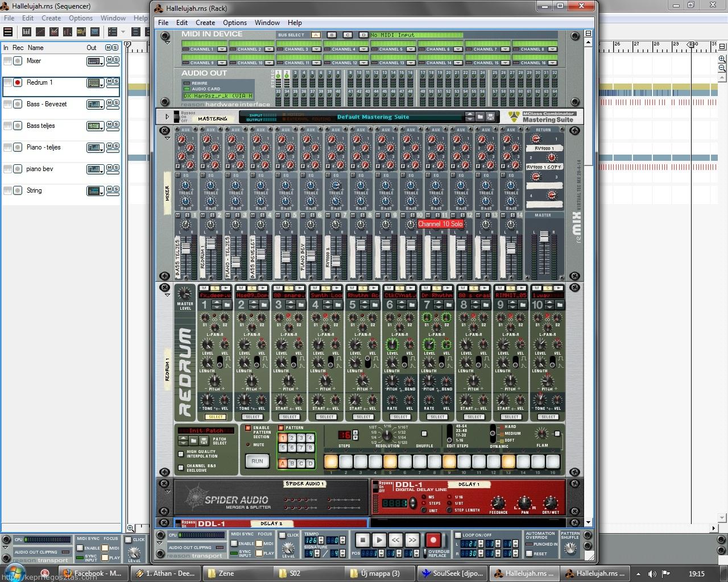This screenshot has width=728, height=582.
Task: Change Redrum steps count with stepper
Action: (356, 435)
